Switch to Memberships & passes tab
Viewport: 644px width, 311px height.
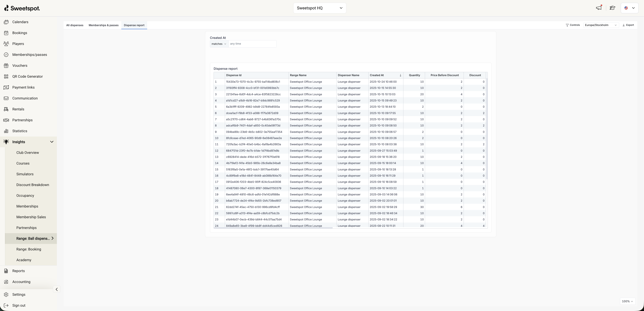pyautogui.click(x=104, y=25)
